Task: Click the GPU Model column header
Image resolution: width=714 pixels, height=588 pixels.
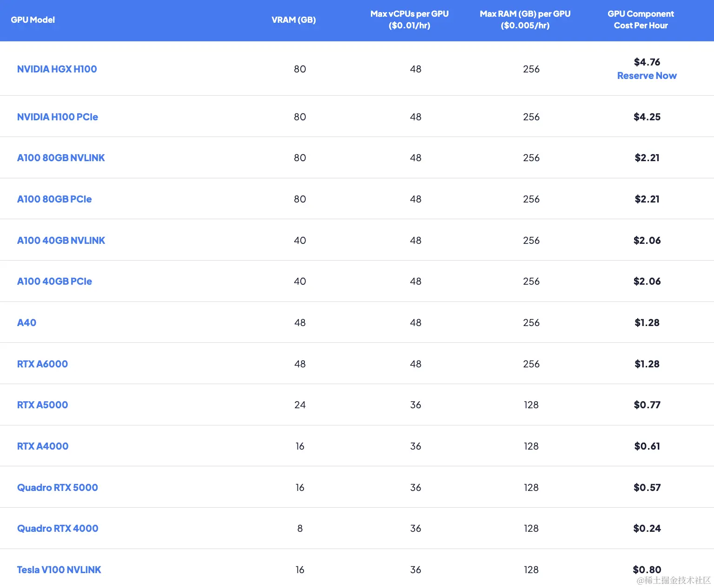Action: click(33, 20)
